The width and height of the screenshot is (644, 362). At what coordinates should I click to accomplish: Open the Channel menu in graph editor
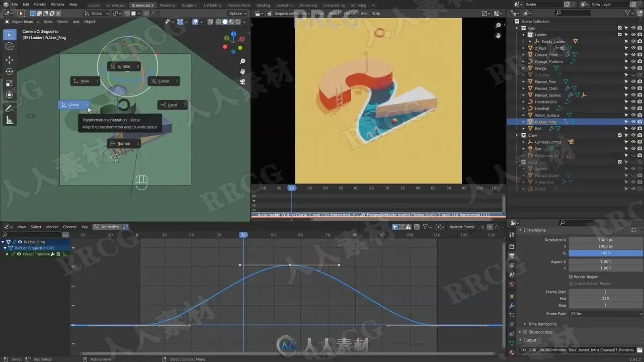point(69,227)
